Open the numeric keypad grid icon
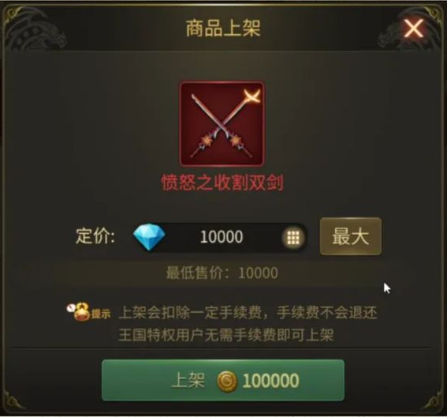Screen dimensions: 447x417 tap(293, 237)
